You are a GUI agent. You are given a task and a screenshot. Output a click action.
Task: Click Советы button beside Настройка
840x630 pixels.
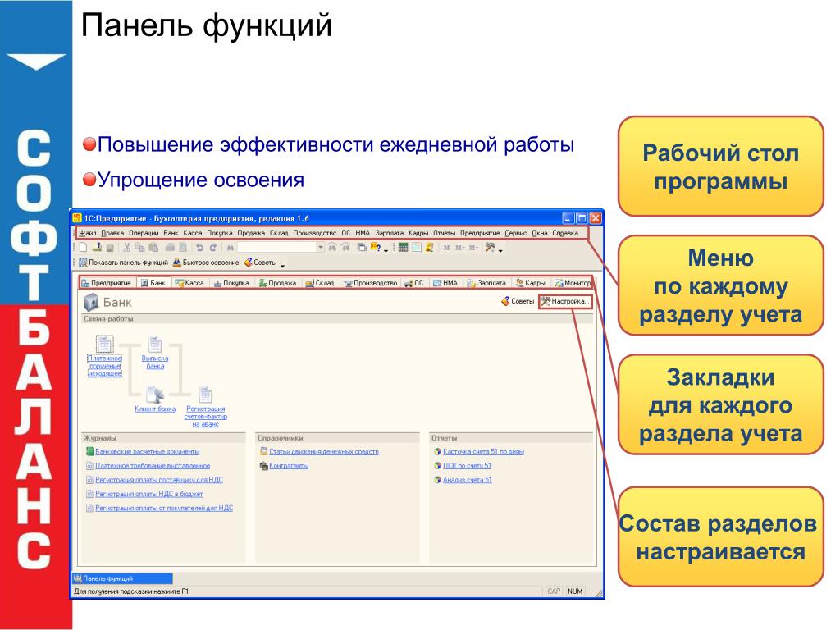(x=518, y=302)
